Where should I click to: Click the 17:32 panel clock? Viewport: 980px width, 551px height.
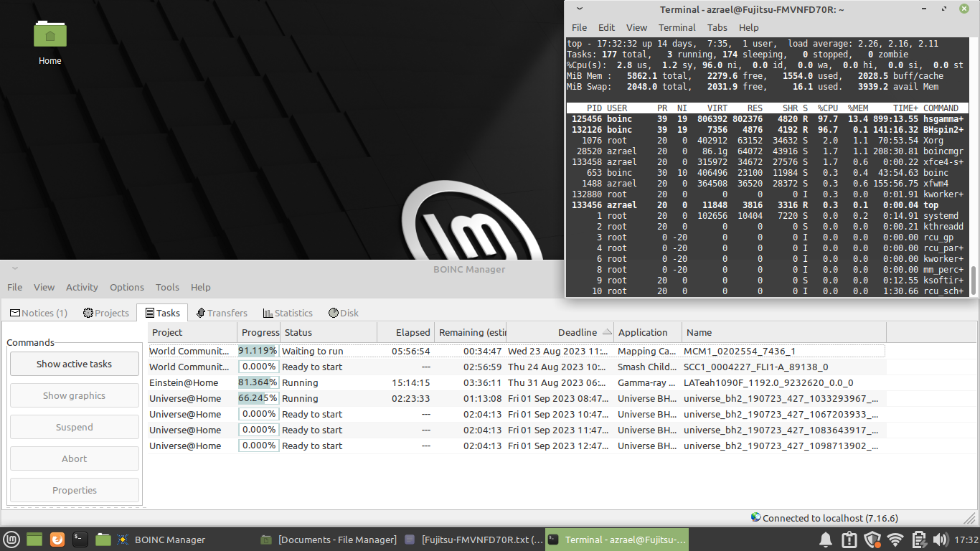(966, 540)
